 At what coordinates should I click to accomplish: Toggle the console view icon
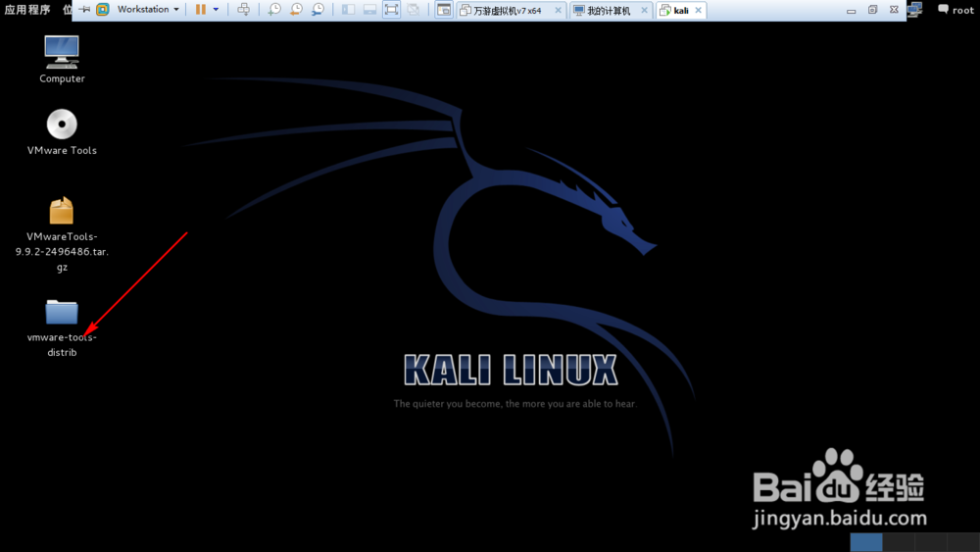(x=444, y=10)
